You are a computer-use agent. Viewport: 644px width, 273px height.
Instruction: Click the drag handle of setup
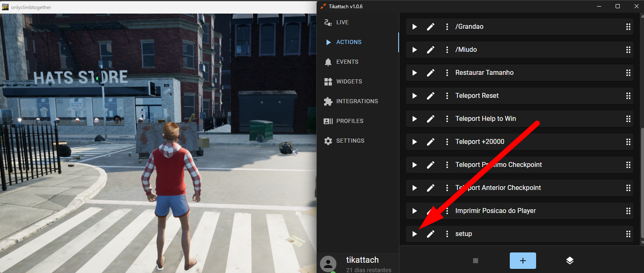tap(628, 234)
